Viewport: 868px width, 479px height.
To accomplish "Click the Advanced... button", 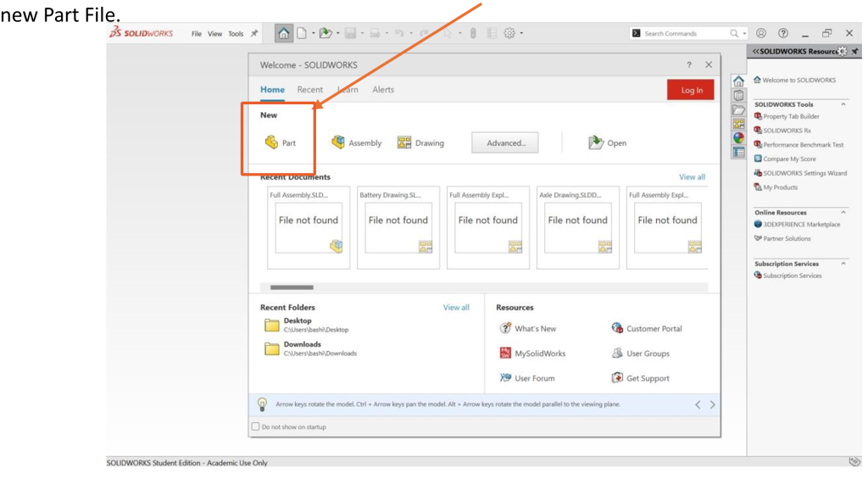I will click(505, 143).
